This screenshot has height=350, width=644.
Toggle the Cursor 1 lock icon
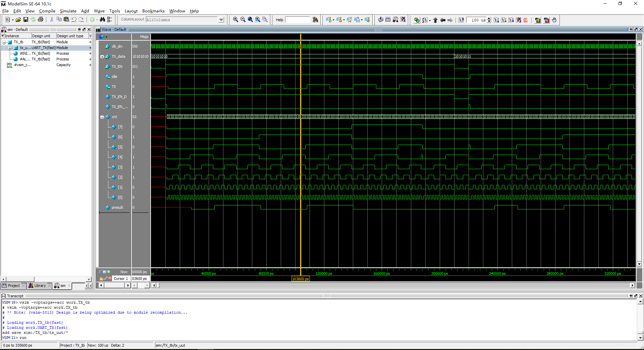pos(101,279)
